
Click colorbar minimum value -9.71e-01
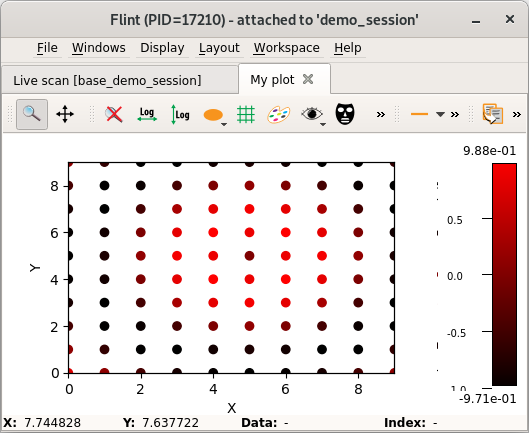488,399
